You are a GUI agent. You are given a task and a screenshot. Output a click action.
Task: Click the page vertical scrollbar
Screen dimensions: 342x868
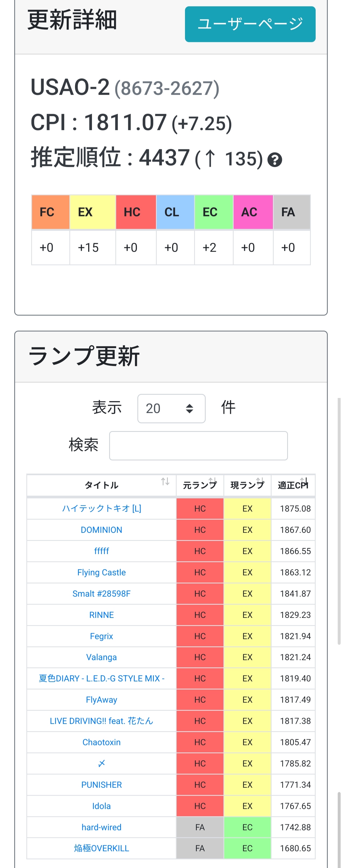point(339,521)
